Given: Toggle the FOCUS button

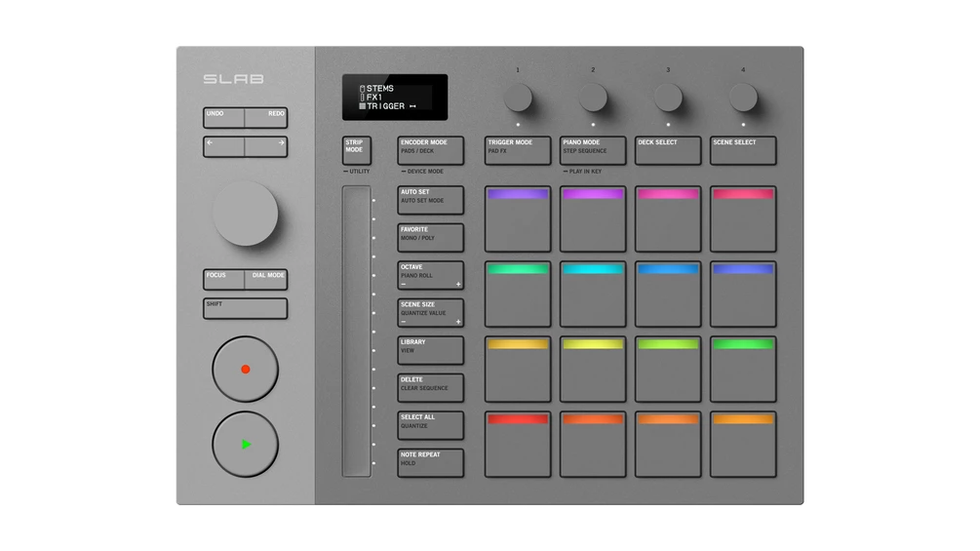Looking at the screenshot, I should (x=224, y=279).
